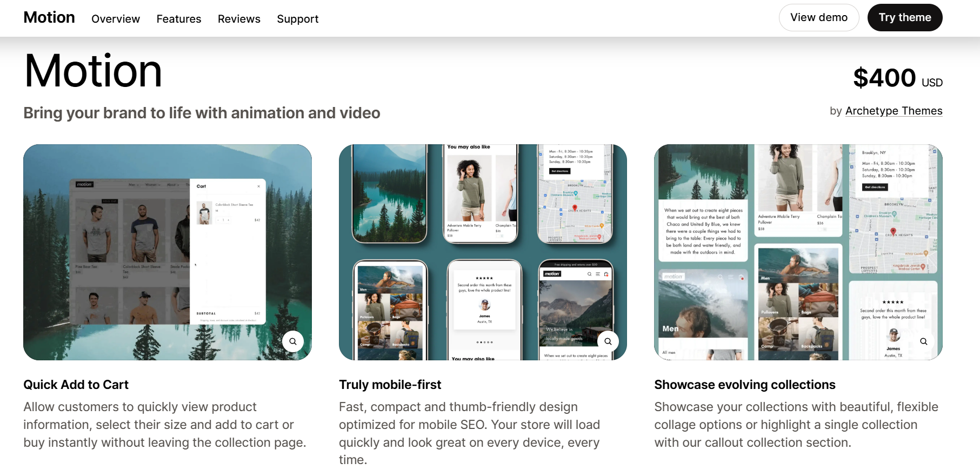The width and height of the screenshot is (980, 470).
Task: Open the Overview tab
Action: pyautogui.click(x=116, y=19)
